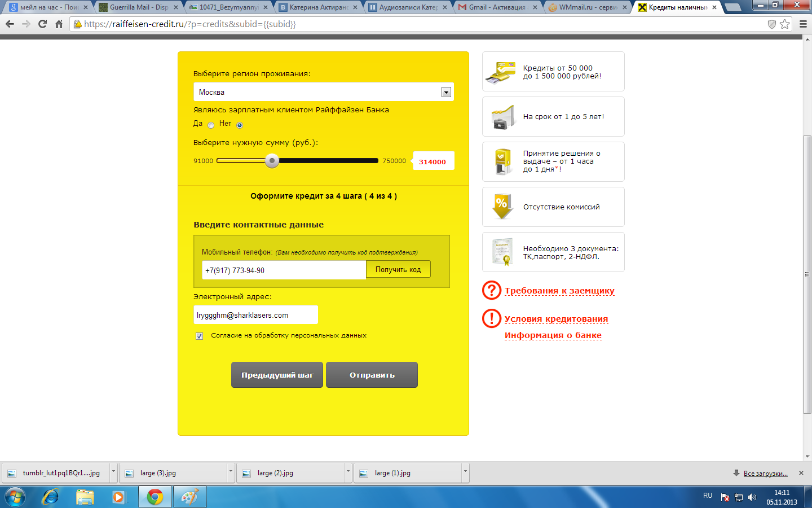This screenshot has height=508, width=812.
Task: Open the browser home page icon
Action: [59, 24]
